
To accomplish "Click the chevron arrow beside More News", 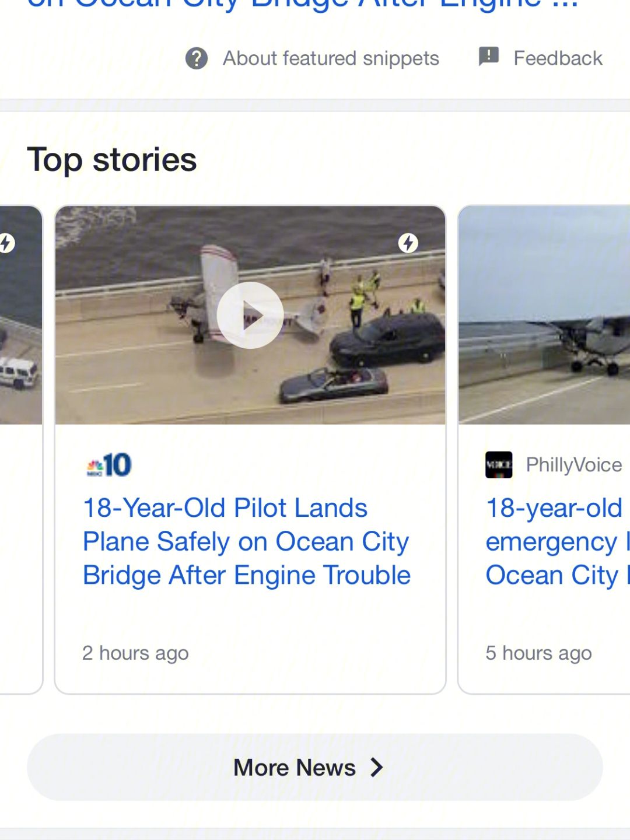I will click(x=377, y=767).
